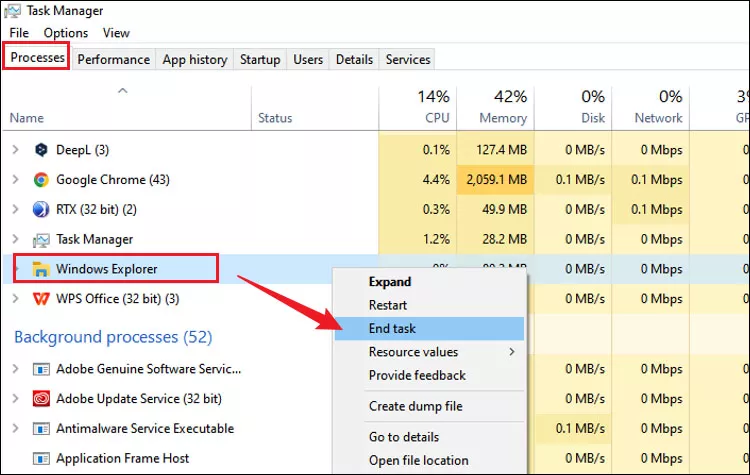Select the Google Chrome (43) row name
This screenshot has height=475, width=750.
(x=113, y=180)
